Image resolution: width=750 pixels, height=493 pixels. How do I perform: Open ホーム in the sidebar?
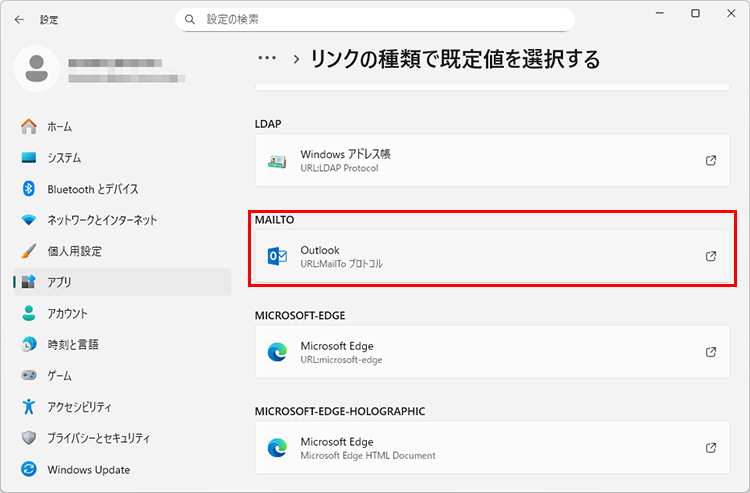tap(59, 127)
